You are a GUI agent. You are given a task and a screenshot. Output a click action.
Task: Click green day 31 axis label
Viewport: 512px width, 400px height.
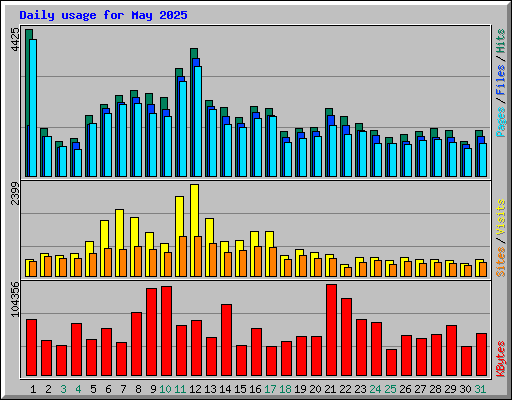coord(480,389)
